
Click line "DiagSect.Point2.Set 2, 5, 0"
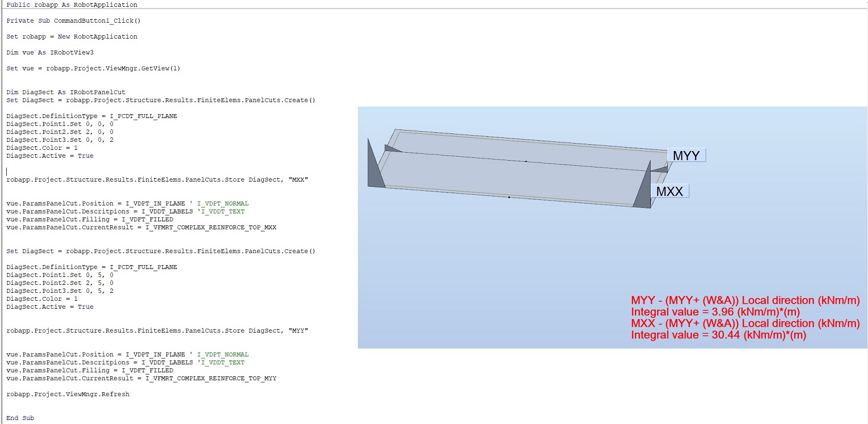[x=60, y=283]
